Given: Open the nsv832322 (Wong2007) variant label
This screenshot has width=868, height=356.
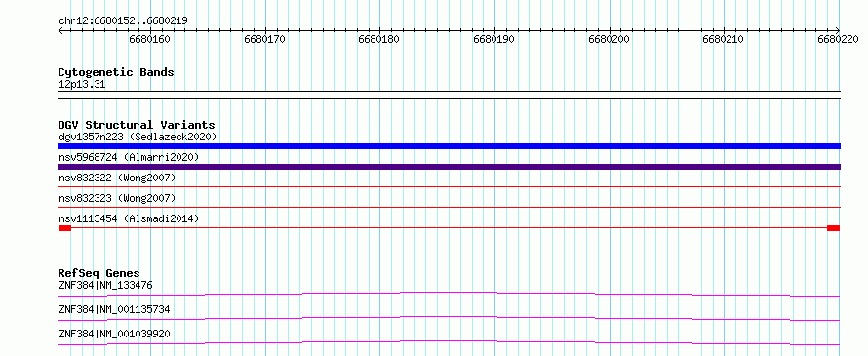Looking at the screenshot, I should coord(117,178).
